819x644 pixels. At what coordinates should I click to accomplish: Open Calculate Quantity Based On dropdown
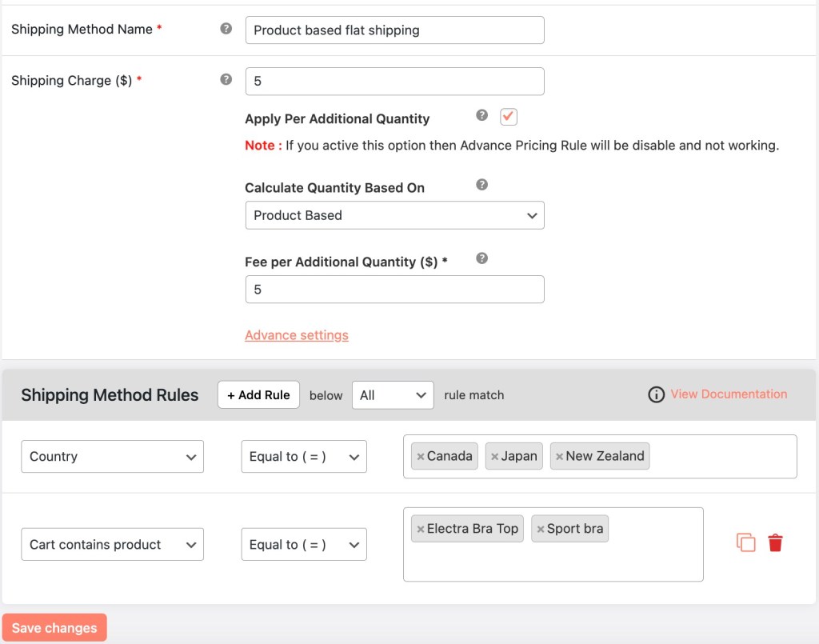pos(394,215)
